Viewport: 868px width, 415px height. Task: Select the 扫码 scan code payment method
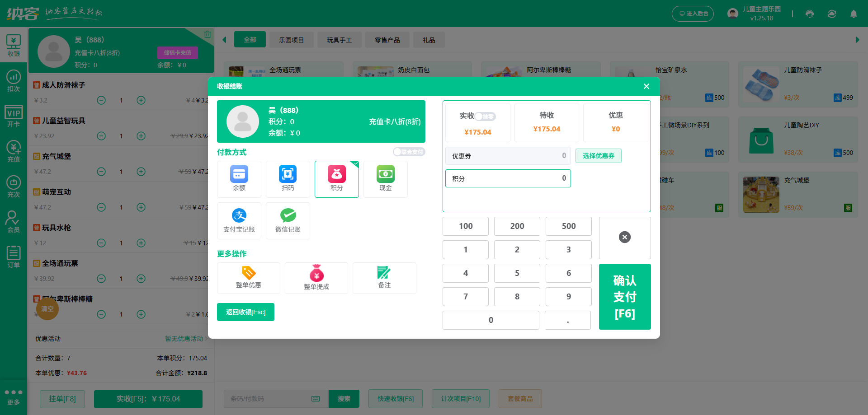pyautogui.click(x=288, y=179)
